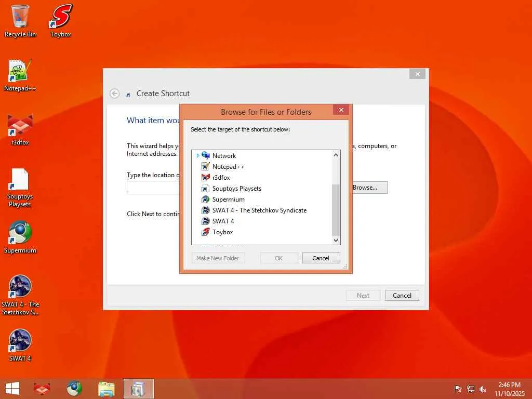Launch Supermium from the taskbar
Screen dimensions: 532x399
coord(74,389)
